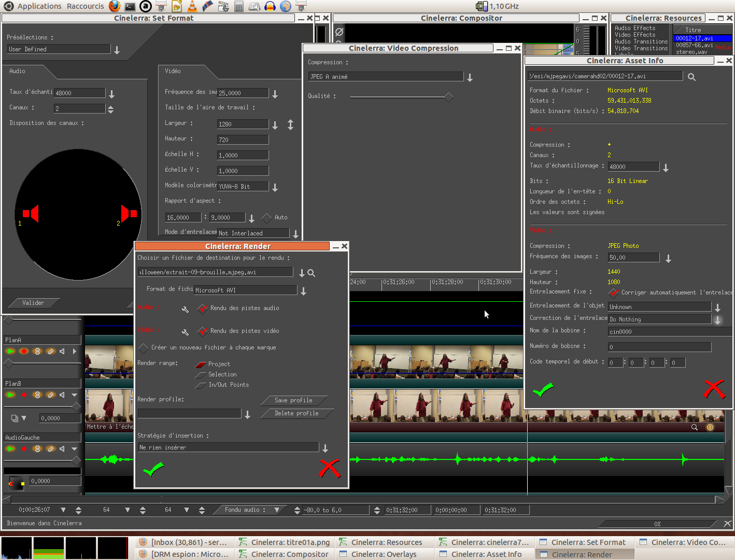Viewport: 735px width, 560px height.
Task: Click Save profile button
Action: 293,400
